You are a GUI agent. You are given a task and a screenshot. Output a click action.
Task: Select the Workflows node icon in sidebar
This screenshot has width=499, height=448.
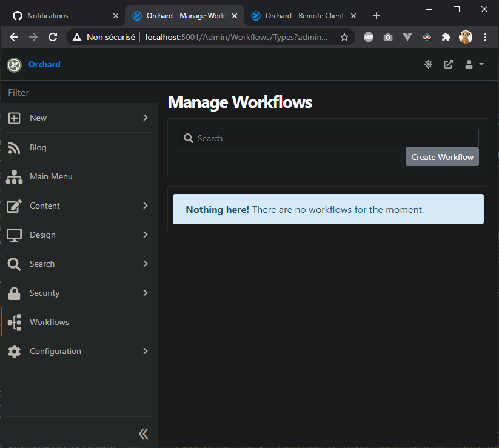click(14, 322)
